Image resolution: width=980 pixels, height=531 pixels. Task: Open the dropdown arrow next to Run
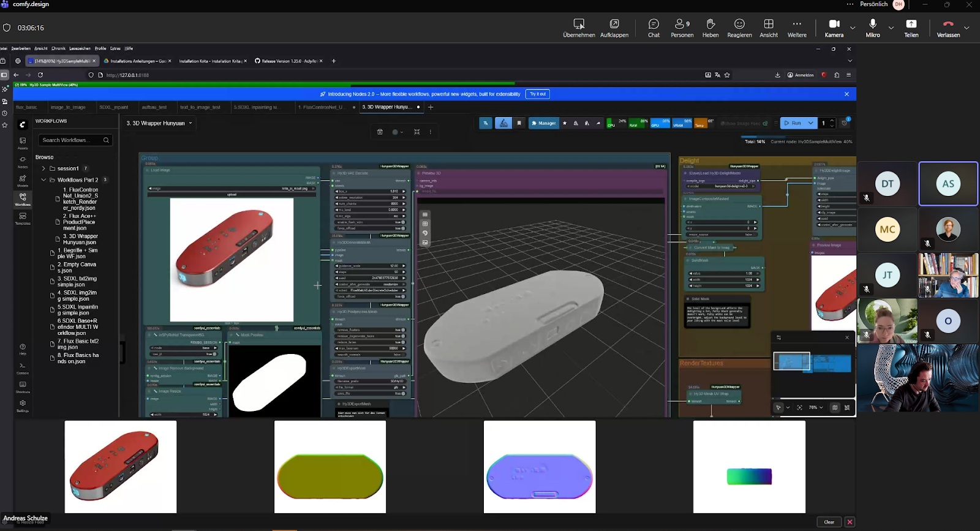point(810,123)
